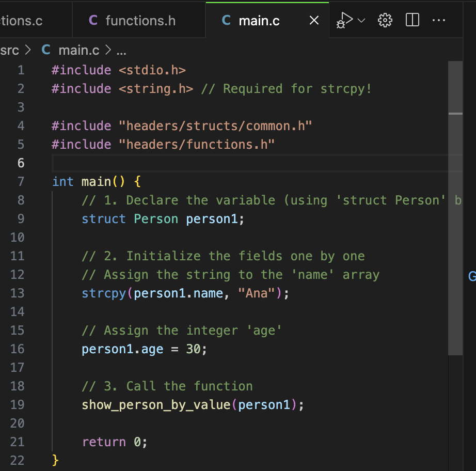Click the C file icon on main.c tab

click(226, 21)
